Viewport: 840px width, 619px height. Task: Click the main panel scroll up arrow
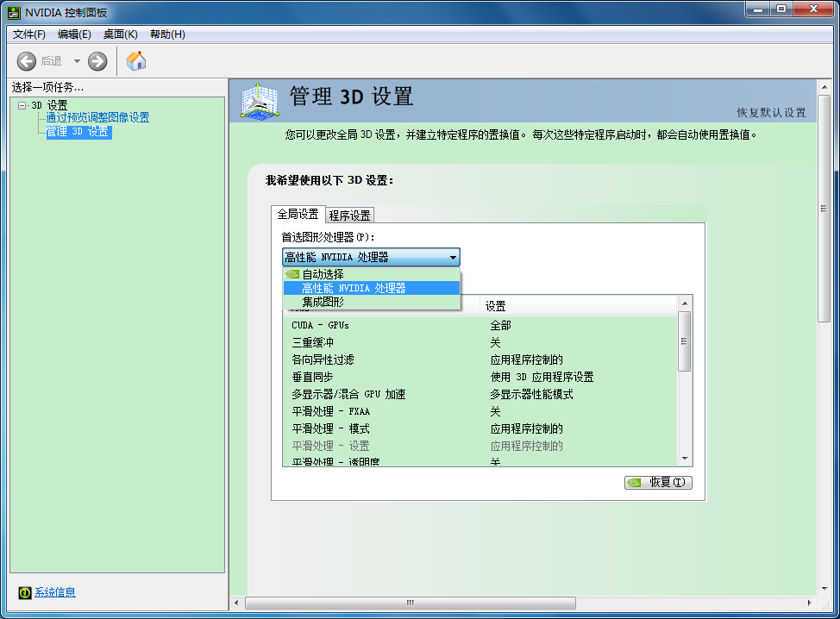coord(824,87)
